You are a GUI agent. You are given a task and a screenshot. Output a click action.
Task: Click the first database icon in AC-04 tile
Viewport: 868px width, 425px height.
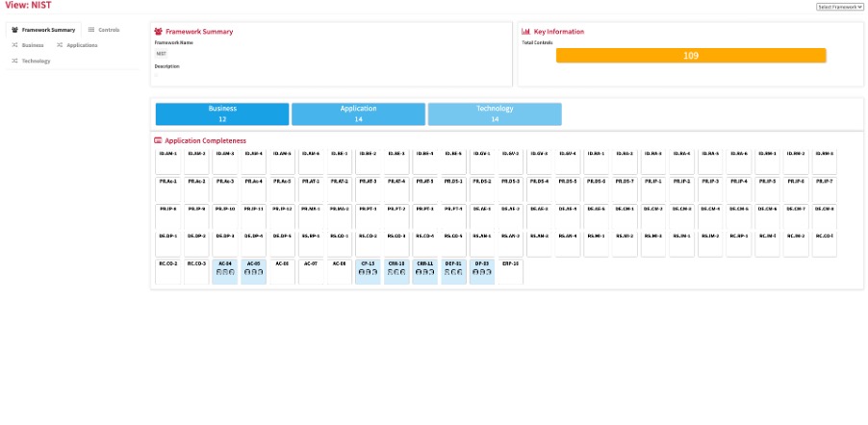pyautogui.click(x=218, y=272)
